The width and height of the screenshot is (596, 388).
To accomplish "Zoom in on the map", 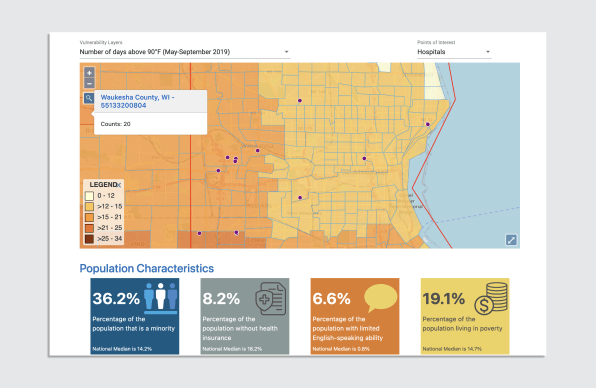I will coord(89,73).
